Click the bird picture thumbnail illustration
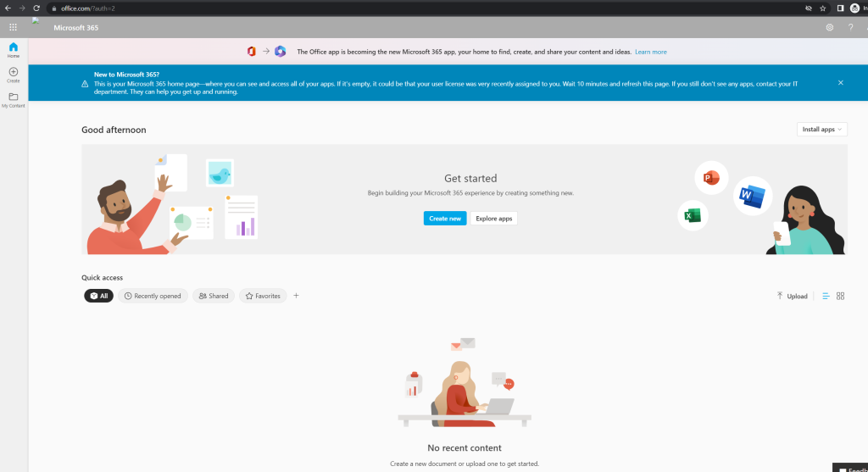 pyautogui.click(x=220, y=173)
